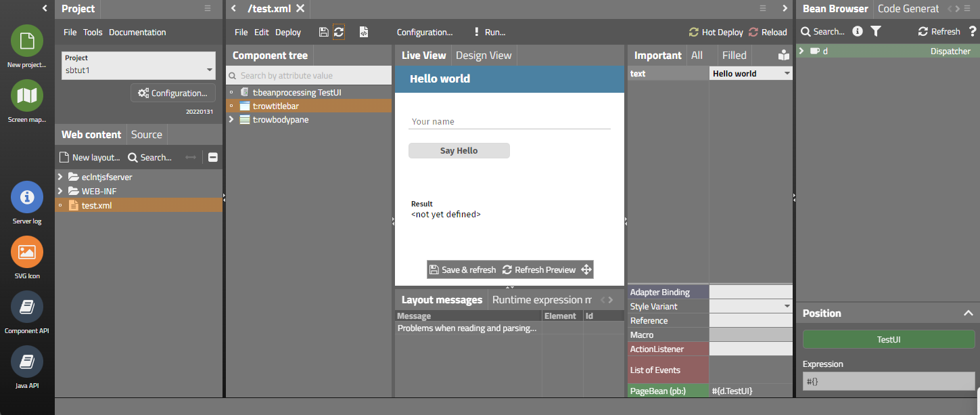Toggle Hot Deploy option
The image size is (980, 415).
click(x=716, y=32)
